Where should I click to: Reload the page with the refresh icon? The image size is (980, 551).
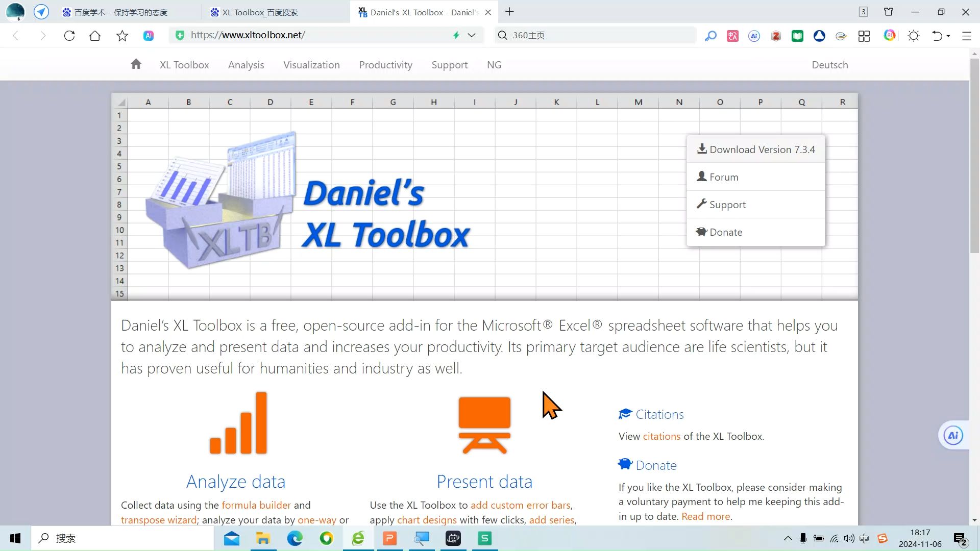(69, 36)
